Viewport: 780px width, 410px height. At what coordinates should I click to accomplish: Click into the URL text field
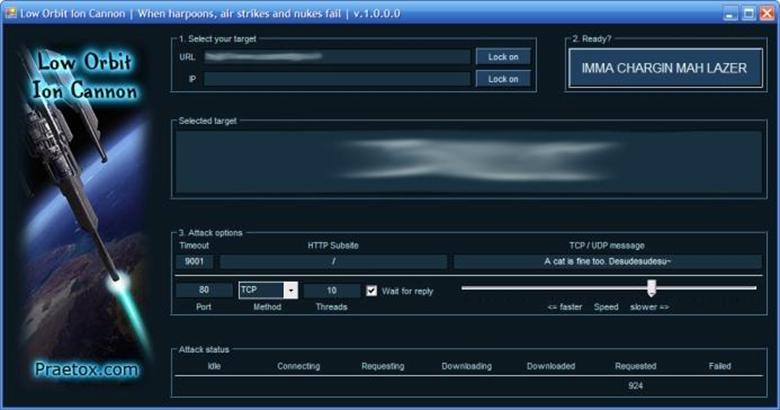point(337,57)
